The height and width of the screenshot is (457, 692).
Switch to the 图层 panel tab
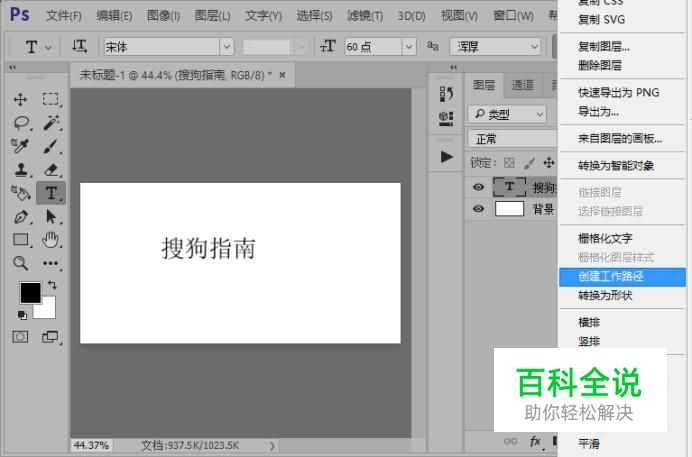[484, 85]
